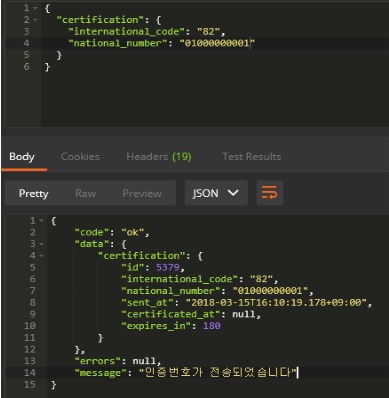This screenshot has width=389, height=398.
Task: Switch to the Body response tab
Action: tap(22, 157)
